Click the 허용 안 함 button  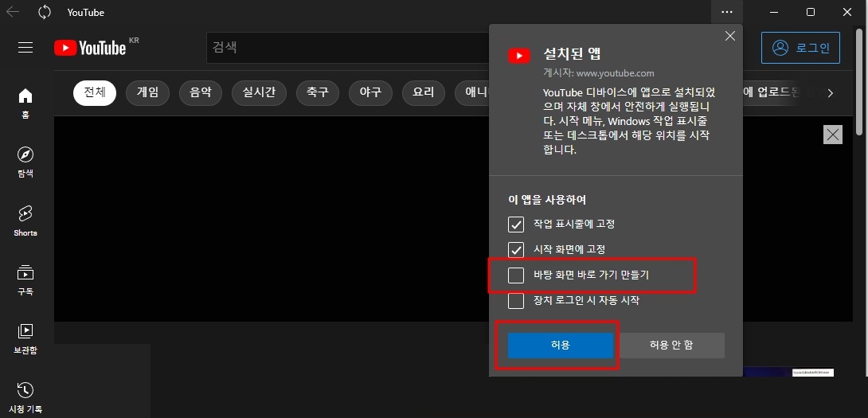click(671, 346)
